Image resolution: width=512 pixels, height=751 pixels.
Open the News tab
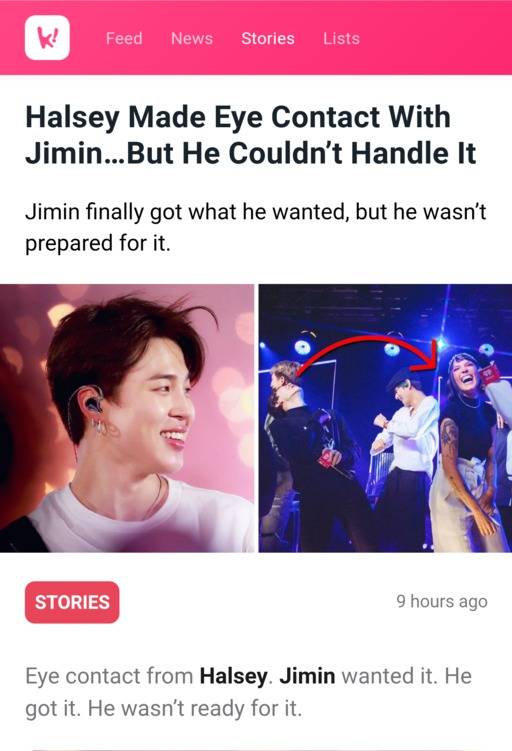tap(192, 38)
